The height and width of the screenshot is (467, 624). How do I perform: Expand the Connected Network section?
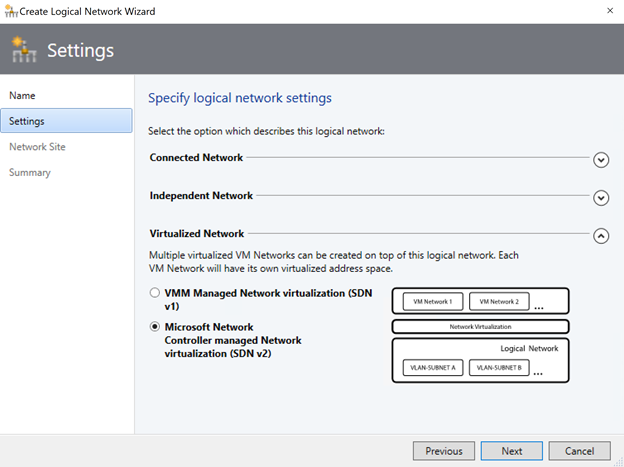(601, 160)
